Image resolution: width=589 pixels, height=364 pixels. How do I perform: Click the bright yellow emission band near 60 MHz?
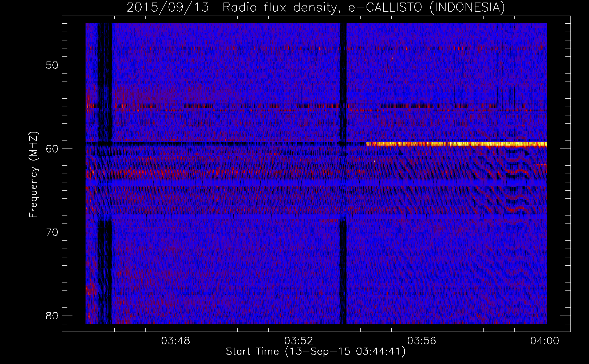pos(456,144)
